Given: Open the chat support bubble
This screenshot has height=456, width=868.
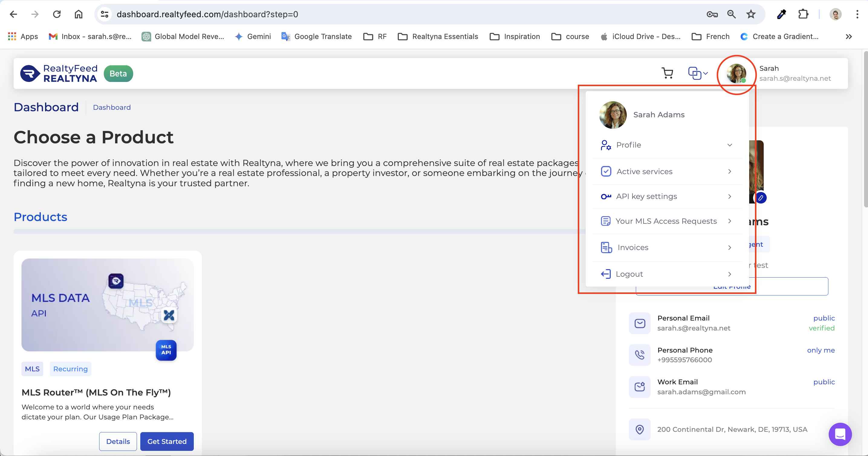Looking at the screenshot, I should click(x=840, y=435).
